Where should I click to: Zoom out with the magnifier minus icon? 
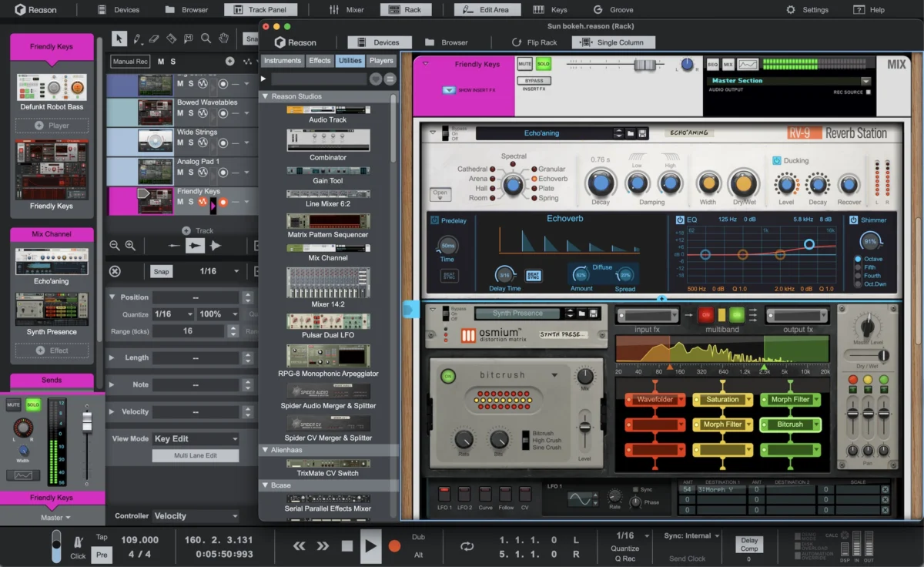pyautogui.click(x=115, y=246)
